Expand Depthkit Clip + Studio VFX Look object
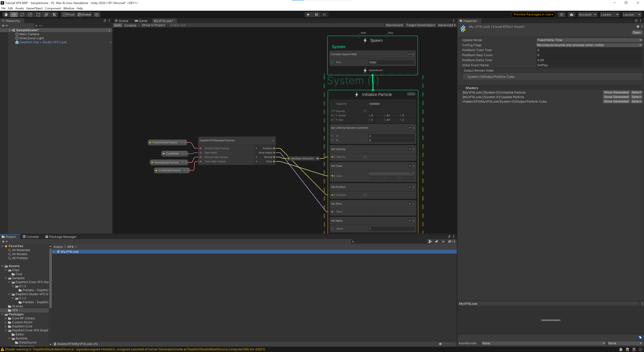644x352 pixels. (111, 42)
